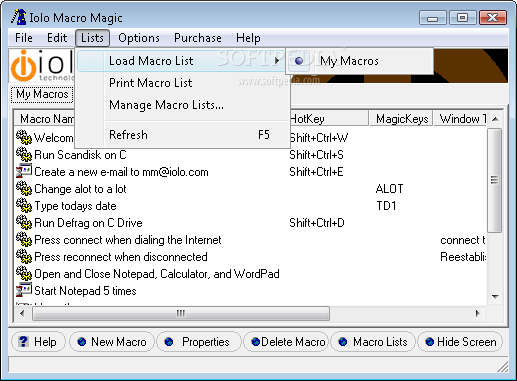This screenshot has width=517, height=381.
Task: Select Start Notepad 5 times text
Action: coord(85,291)
